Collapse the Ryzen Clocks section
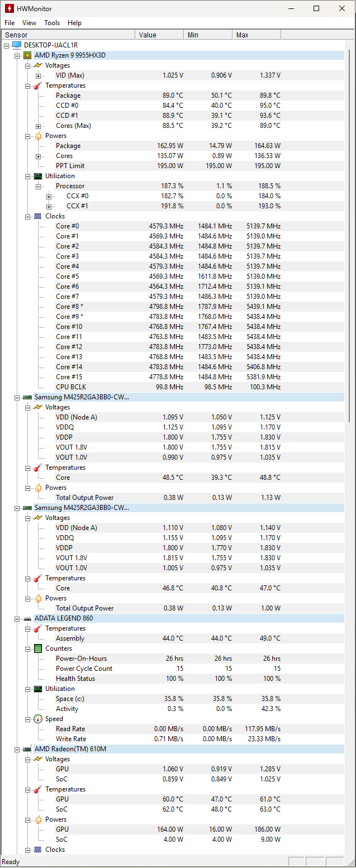Viewport: 356px width, 868px height. pyautogui.click(x=27, y=216)
